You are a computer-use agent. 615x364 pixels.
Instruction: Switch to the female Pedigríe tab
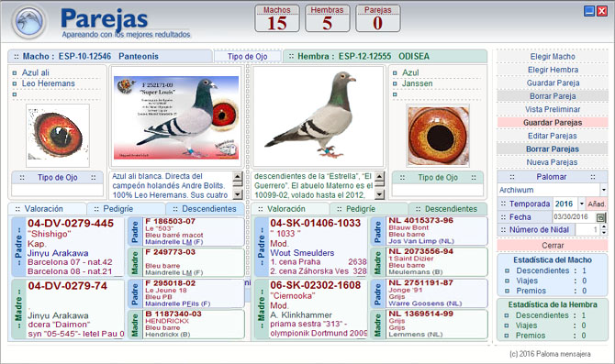pyautogui.click(x=369, y=209)
